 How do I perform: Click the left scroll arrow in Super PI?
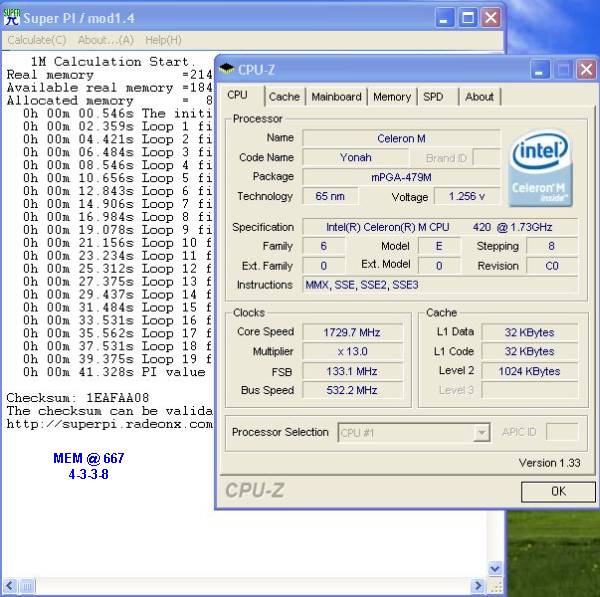(10, 586)
